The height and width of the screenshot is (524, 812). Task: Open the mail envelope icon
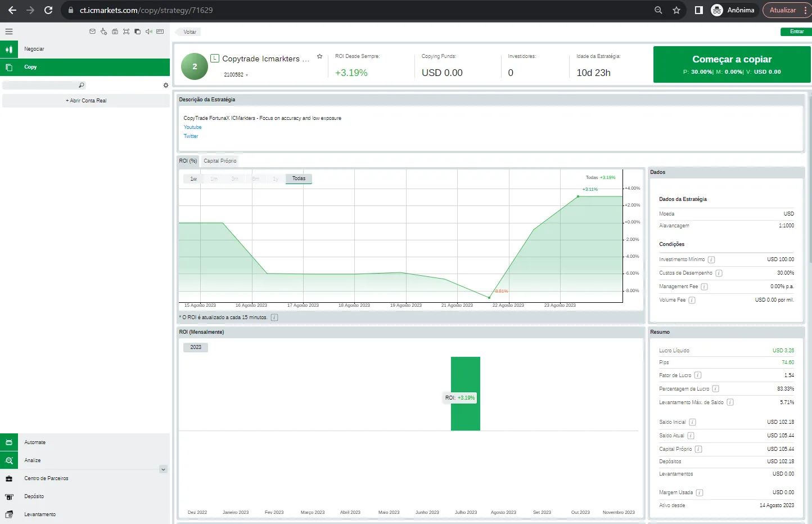coord(92,32)
